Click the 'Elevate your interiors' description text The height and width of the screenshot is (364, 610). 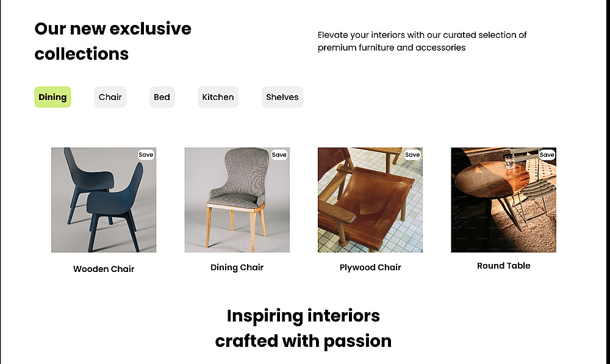(422, 41)
